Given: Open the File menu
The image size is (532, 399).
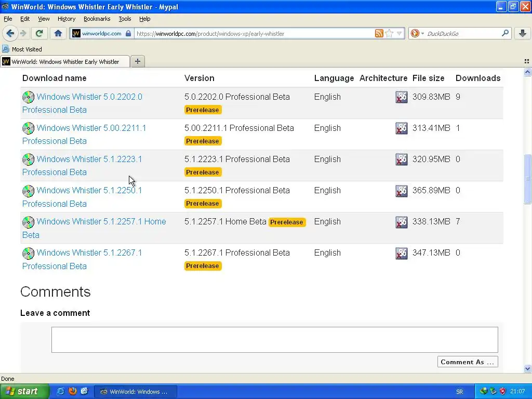Looking at the screenshot, I should click(x=8, y=19).
